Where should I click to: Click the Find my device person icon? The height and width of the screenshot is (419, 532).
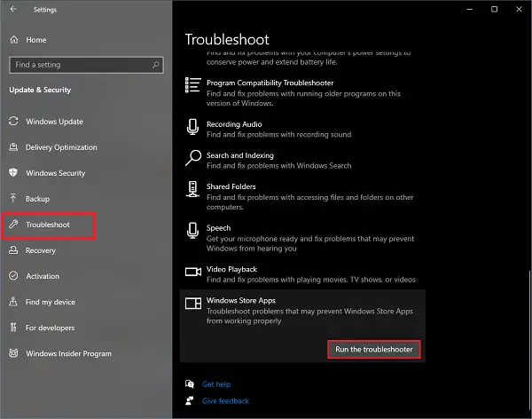[x=13, y=302]
